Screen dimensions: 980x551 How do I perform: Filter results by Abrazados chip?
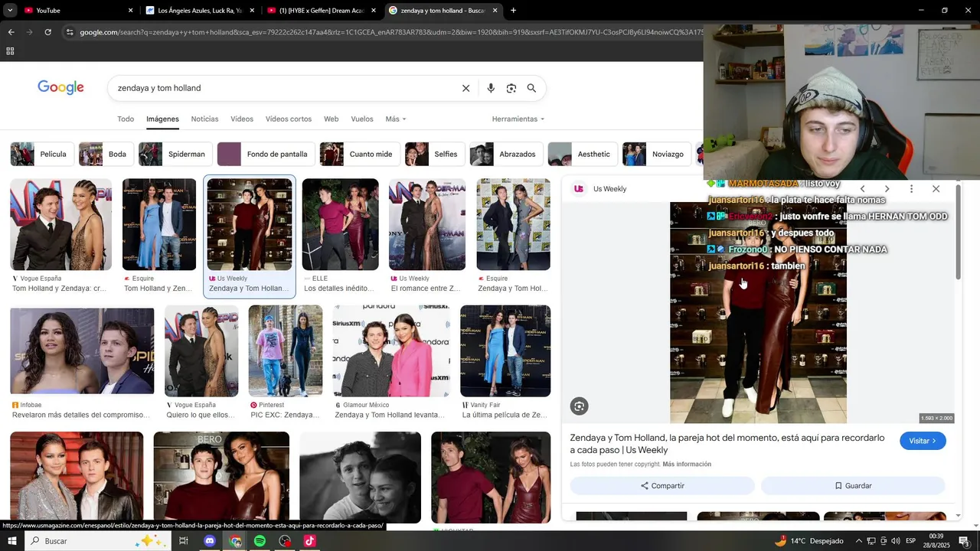[507, 154]
